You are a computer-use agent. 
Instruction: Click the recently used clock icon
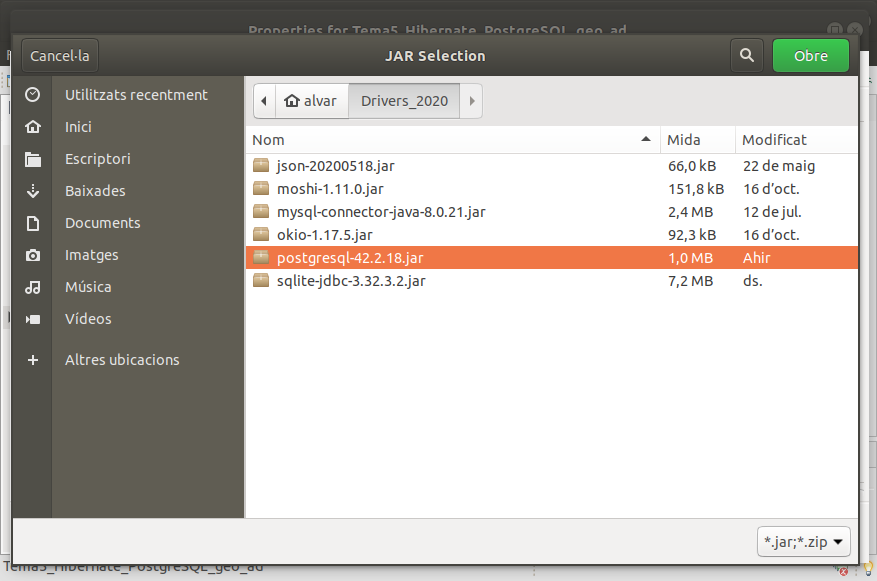click(x=32, y=95)
